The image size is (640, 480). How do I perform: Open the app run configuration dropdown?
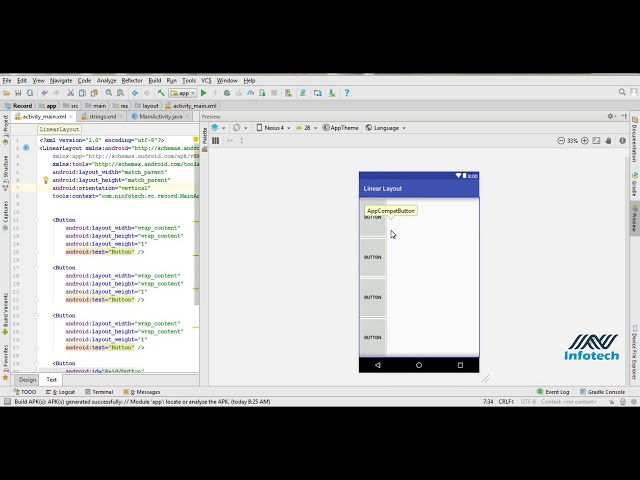click(x=183, y=93)
